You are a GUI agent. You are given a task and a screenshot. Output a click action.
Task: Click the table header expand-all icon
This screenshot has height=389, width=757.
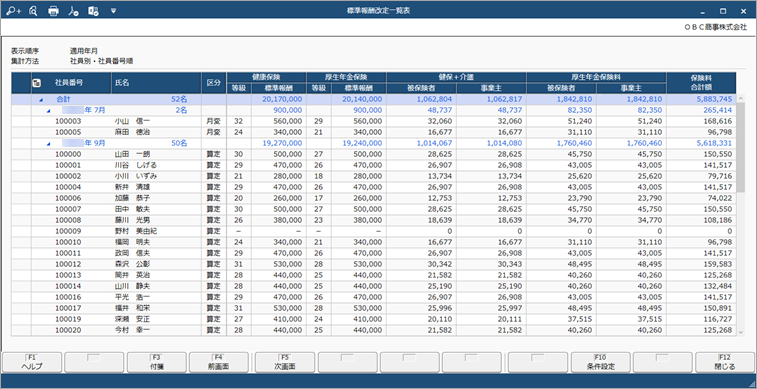[x=36, y=83]
